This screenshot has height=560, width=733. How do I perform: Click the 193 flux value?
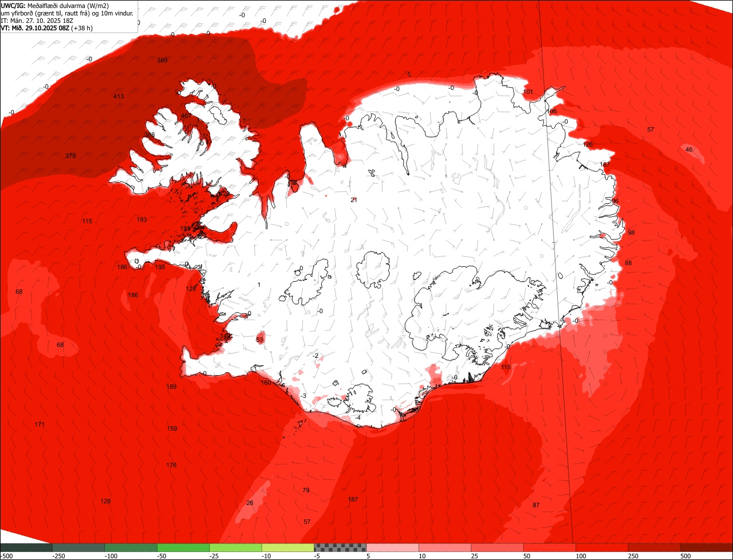tap(186, 228)
